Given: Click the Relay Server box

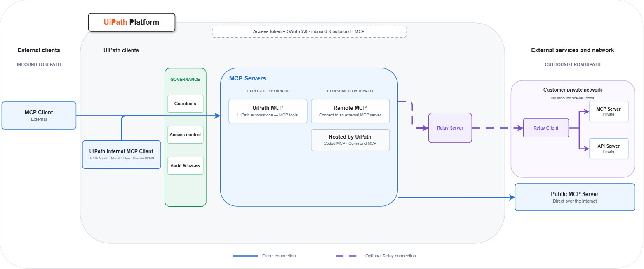Looking at the screenshot, I should (450, 128).
